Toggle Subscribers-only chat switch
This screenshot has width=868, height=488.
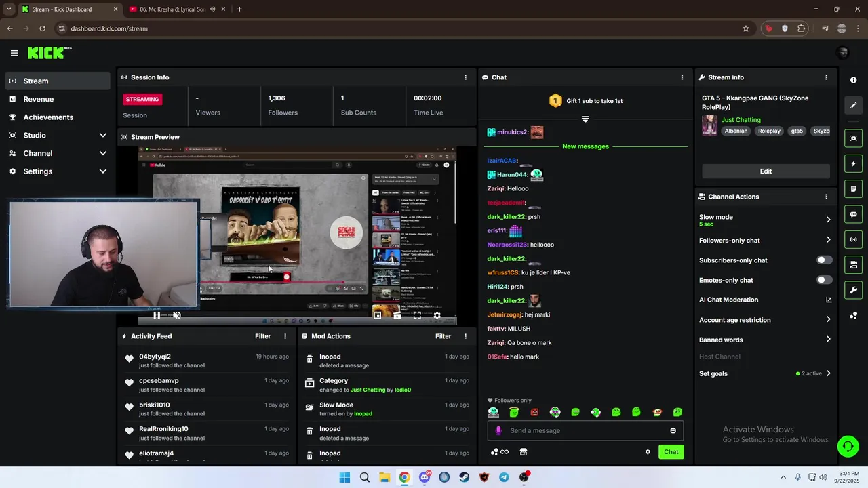tap(824, 260)
